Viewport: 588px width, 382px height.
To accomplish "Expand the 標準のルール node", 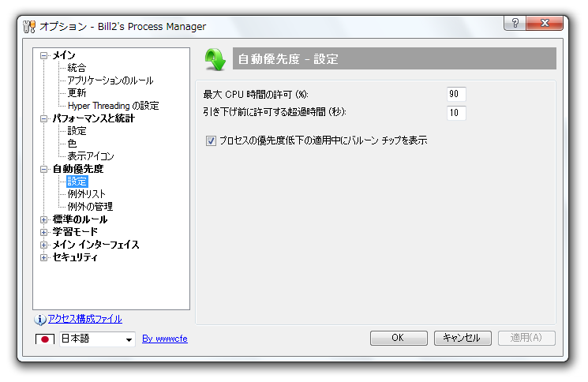I will pos(44,219).
